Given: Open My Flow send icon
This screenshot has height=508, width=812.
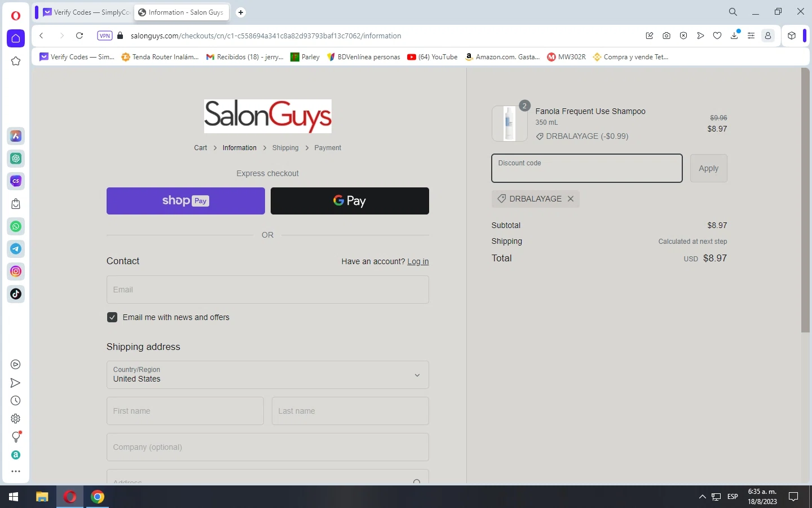Looking at the screenshot, I should pyautogui.click(x=16, y=383).
